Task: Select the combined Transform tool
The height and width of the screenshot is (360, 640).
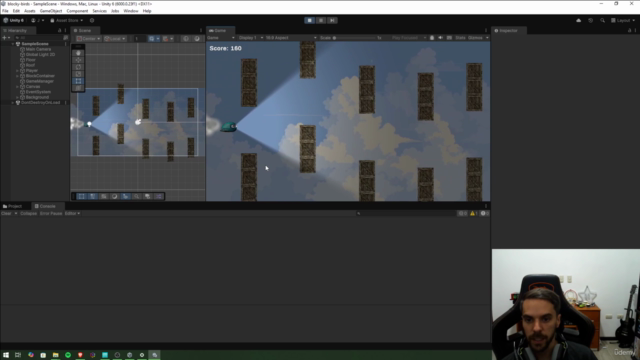Action: click(78, 88)
